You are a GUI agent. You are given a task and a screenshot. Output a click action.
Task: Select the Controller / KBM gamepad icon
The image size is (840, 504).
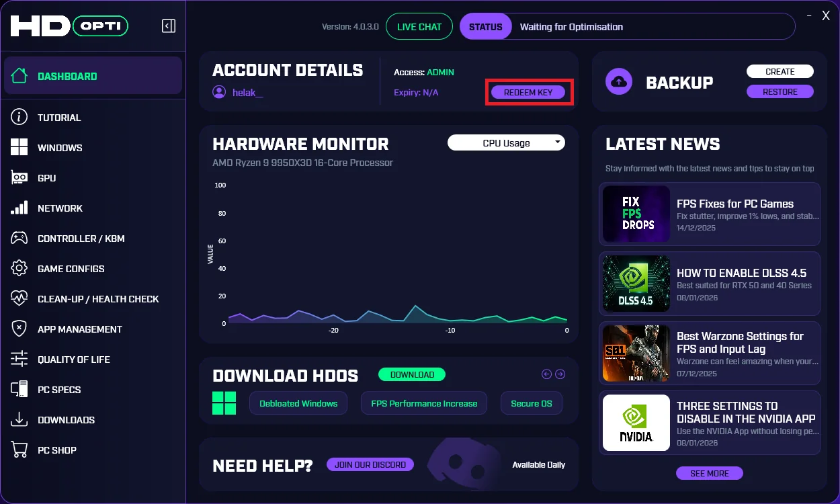(19, 238)
